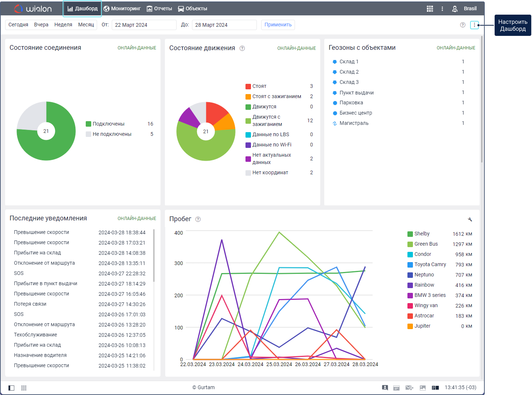The width and height of the screenshot is (532, 395).
Task: Click the envelope messages icon in footer
Action: point(409,388)
